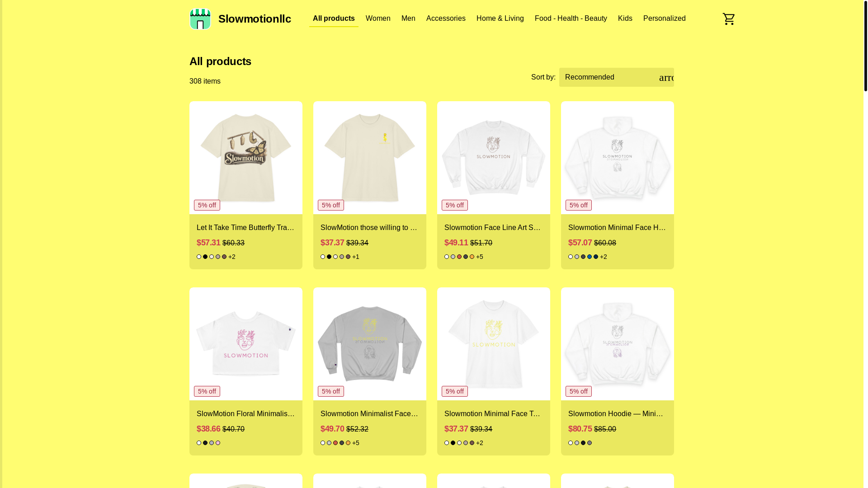Viewport: 868px width, 488px height.
Task: Select red swatch on Face Line Art Sweatshirt
Action: pos(459,257)
